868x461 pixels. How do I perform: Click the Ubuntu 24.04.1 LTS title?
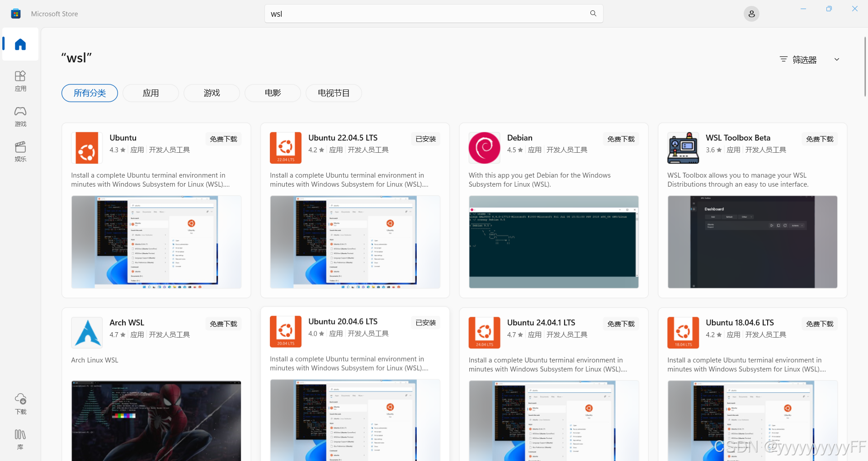point(541,323)
